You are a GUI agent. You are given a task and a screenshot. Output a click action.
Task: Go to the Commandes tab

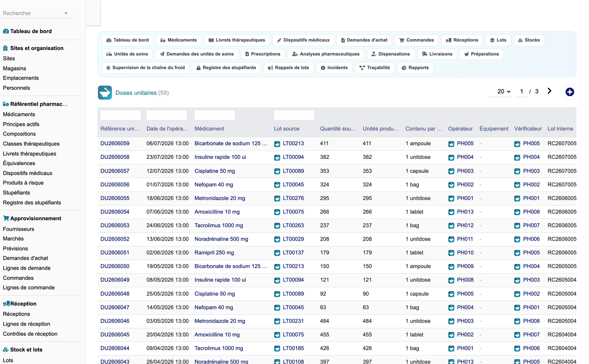pyautogui.click(x=416, y=40)
